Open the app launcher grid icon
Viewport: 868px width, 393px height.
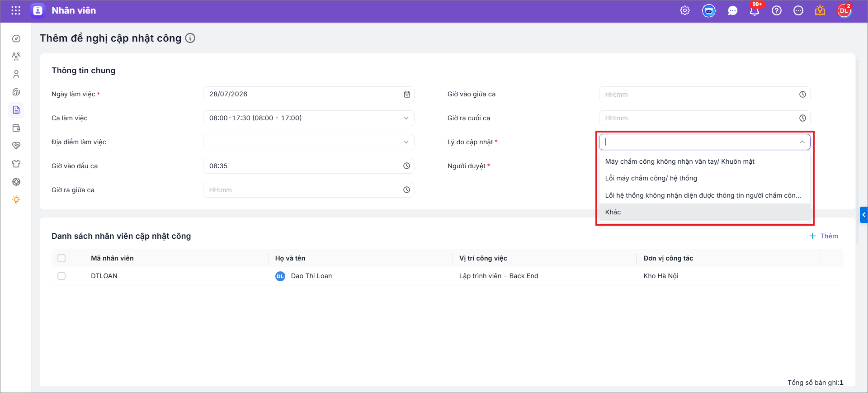[x=16, y=10]
